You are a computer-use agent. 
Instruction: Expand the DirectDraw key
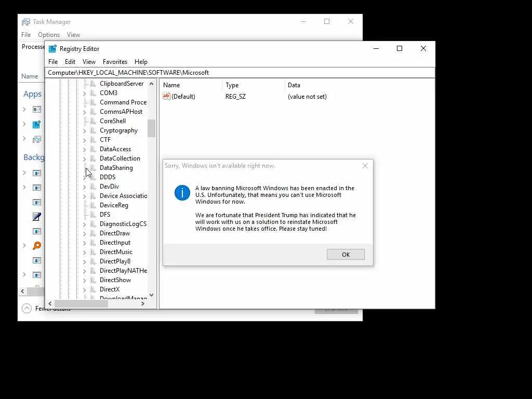85,234
